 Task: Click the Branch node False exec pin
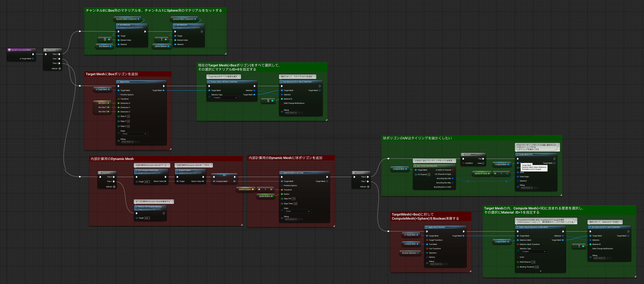[x=483, y=163]
